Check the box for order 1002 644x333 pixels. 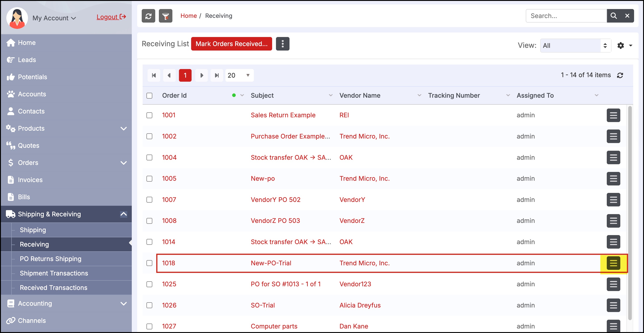tap(149, 136)
